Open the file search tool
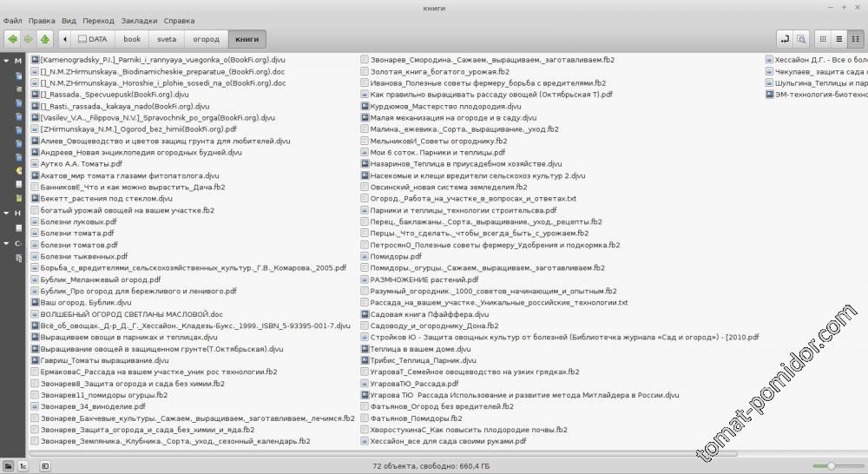This screenshot has height=474, width=868. pyautogui.click(x=801, y=39)
